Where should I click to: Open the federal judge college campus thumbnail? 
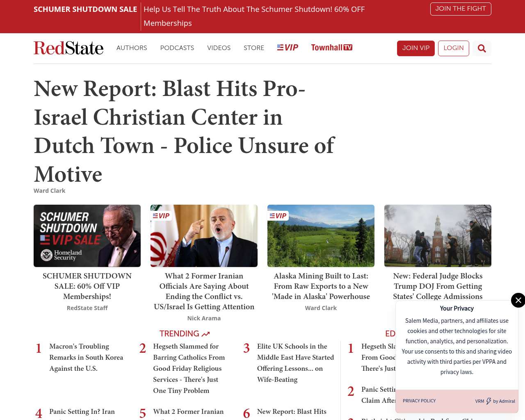pos(438,236)
